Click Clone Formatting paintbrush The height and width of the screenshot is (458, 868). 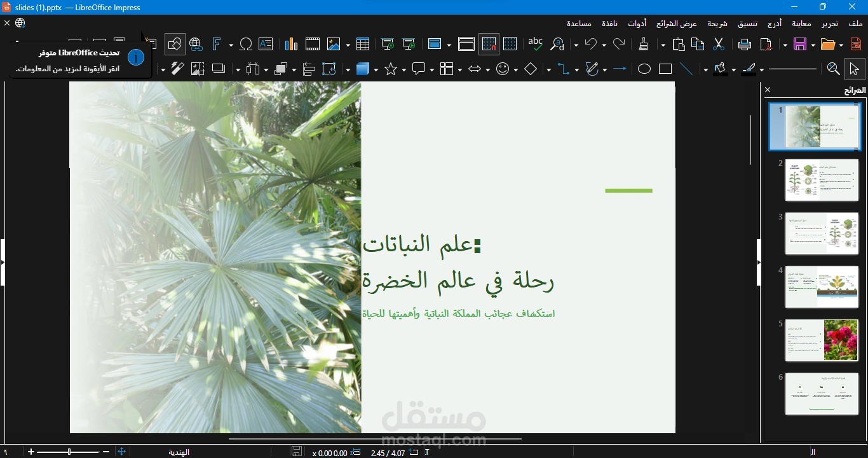[x=644, y=44]
